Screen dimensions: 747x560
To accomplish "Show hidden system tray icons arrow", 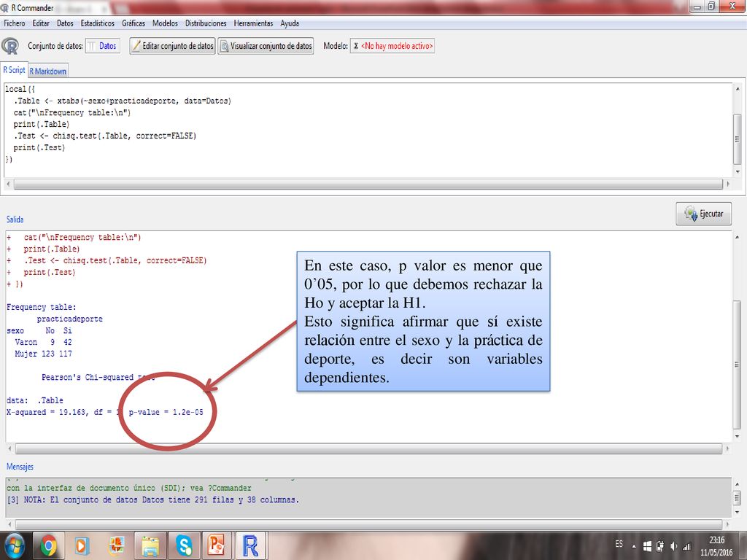I will point(634,546).
